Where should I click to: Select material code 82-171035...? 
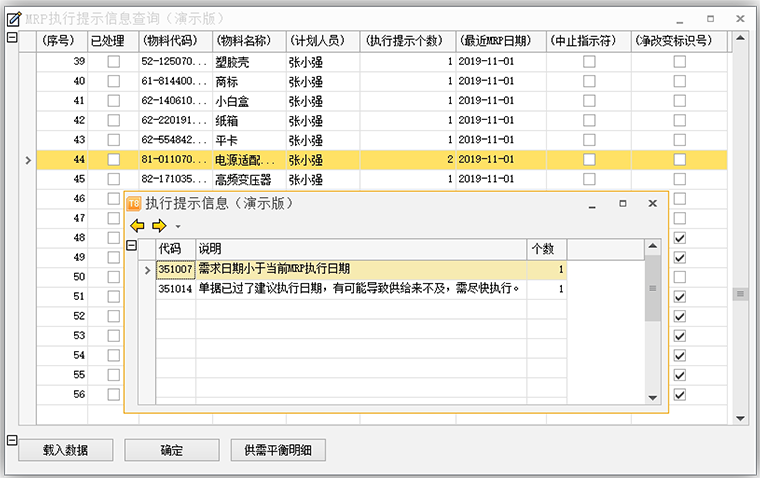(175, 179)
